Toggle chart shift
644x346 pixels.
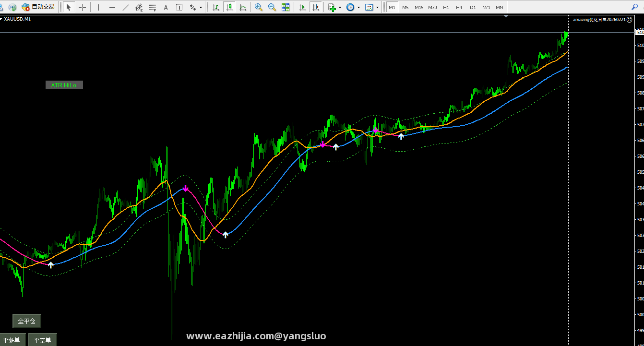pyautogui.click(x=315, y=7)
